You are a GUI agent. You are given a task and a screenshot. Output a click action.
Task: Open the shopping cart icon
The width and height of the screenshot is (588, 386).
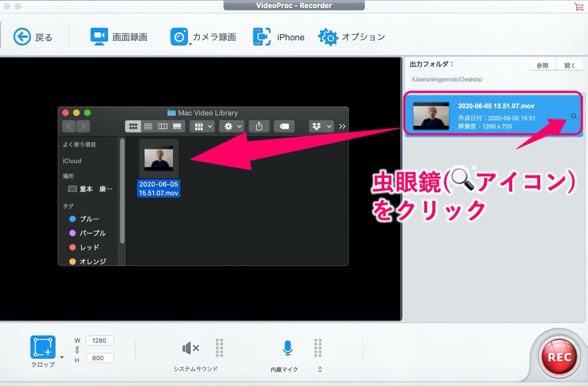click(578, 6)
